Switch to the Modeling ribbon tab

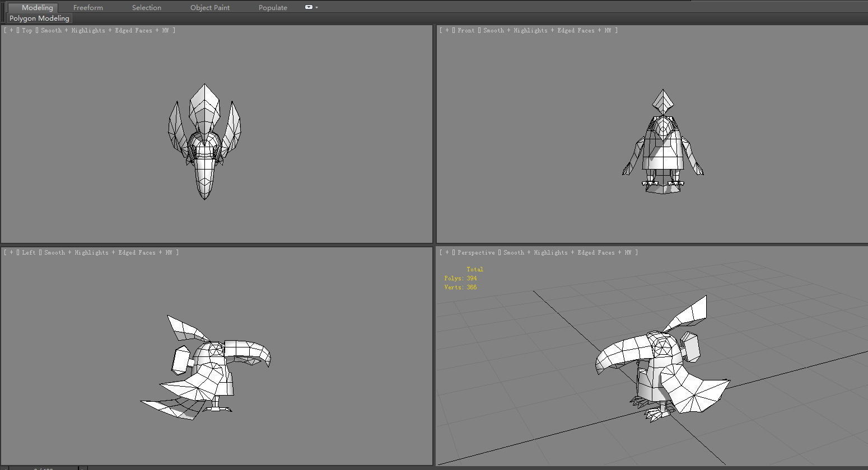37,7
